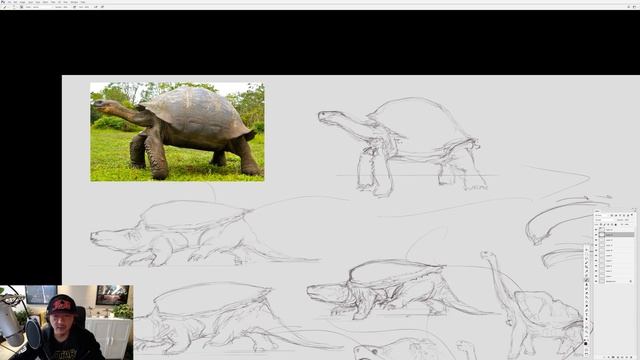Open the Layers panel Opacity dropdown
Viewport: 640px width, 360px height.
point(627,220)
